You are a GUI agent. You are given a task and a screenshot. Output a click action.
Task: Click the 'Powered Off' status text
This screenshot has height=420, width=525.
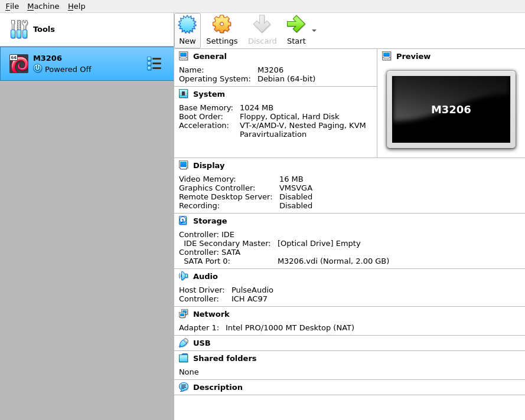[x=68, y=69]
